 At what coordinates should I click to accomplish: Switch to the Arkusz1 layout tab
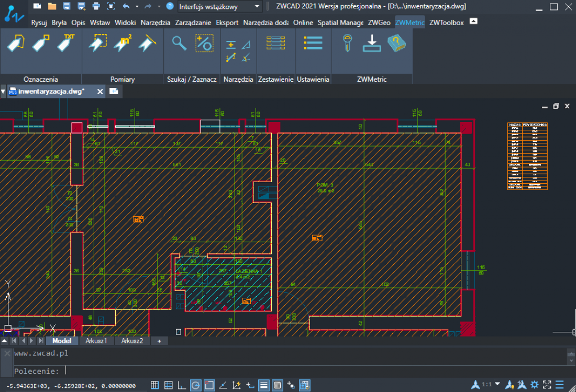[96, 341]
